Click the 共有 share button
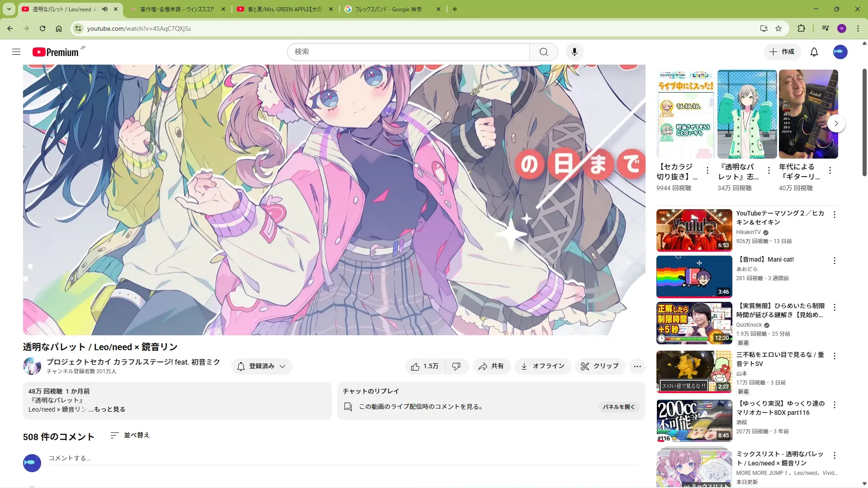Viewport: 868px width, 488px height. (x=491, y=366)
